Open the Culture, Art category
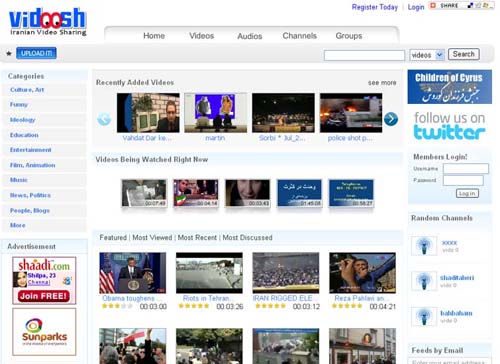500x364 pixels. point(27,90)
